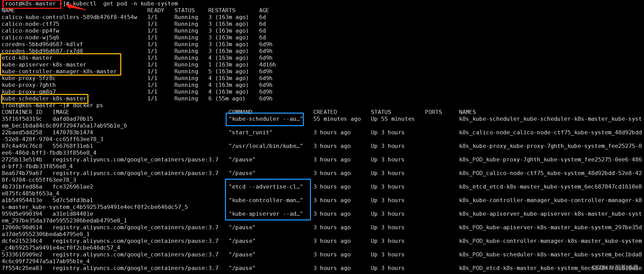
Task: Click container ID a1b54954413e
Action: (22, 200)
